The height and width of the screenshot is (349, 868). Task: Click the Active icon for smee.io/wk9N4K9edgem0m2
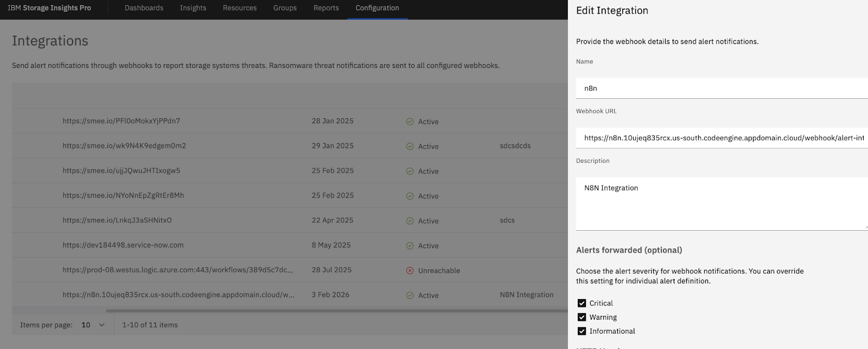click(410, 147)
